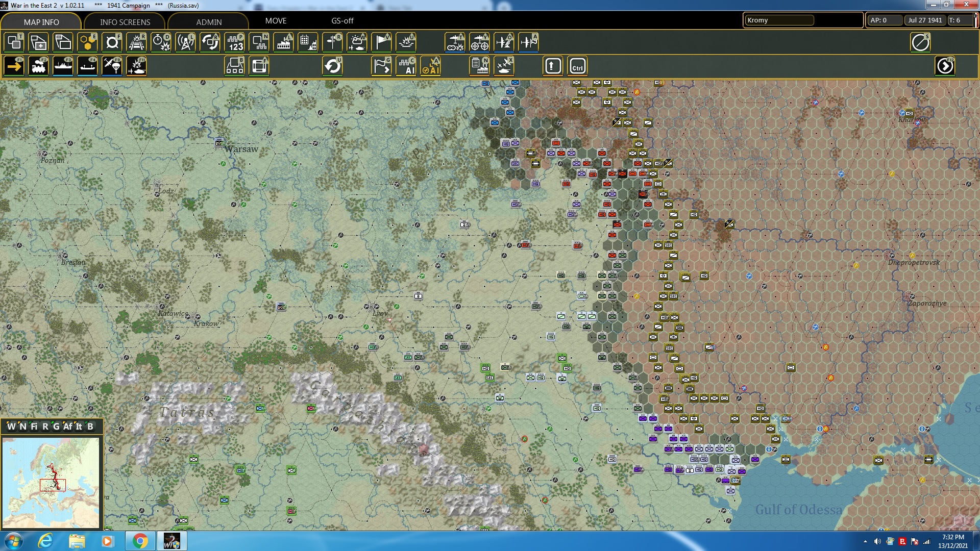Select rail movement mode (F2)
Image resolution: width=980 pixels, height=551 pixels.
pyautogui.click(x=38, y=66)
